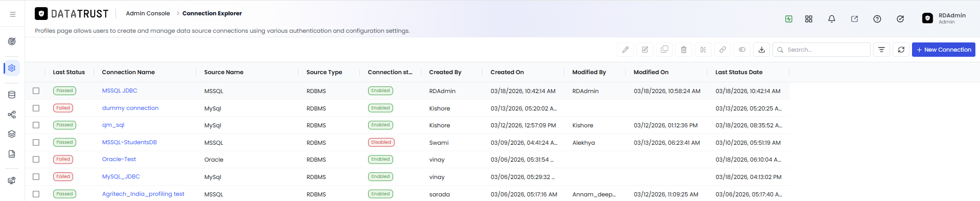This screenshot has height=201, width=980.
Task: Click the Disabled badge for MSSQL-StudentsDB
Action: click(381, 142)
